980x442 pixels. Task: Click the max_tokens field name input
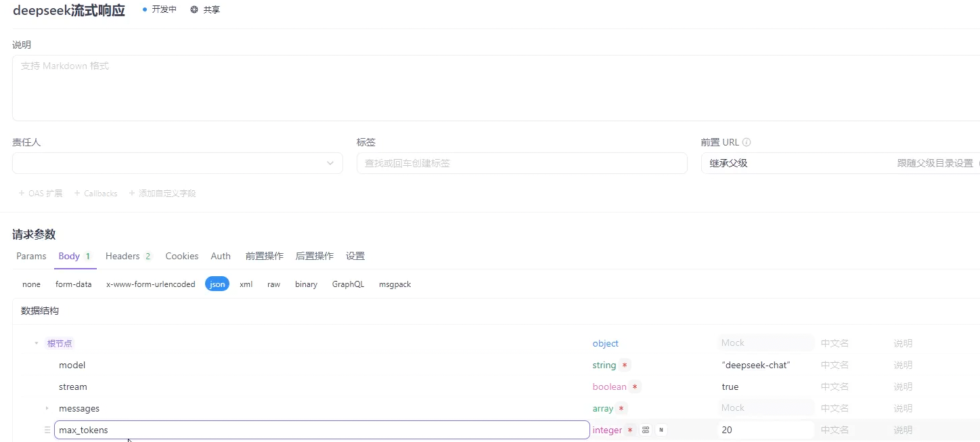point(322,430)
